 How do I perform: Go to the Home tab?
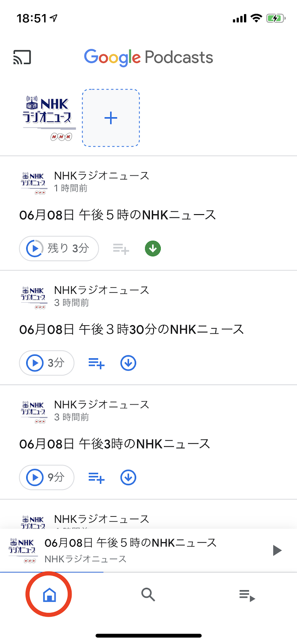pos(49,594)
